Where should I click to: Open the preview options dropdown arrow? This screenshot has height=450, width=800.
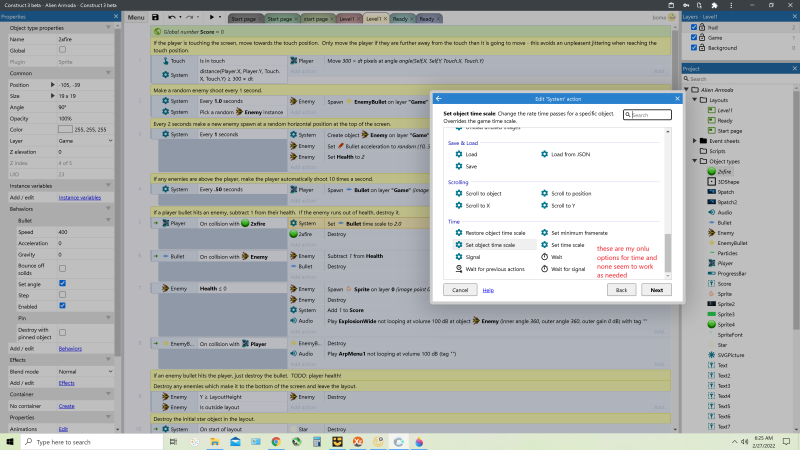tap(220, 17)
